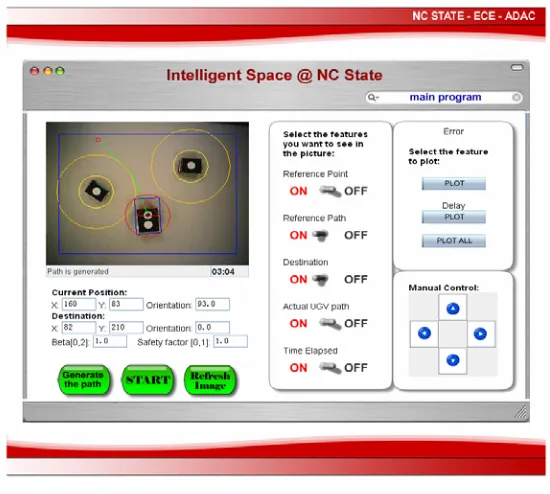The height and width of the screenshot is (494, 550).
Task: Click the Safety factor field
Action: tap(231, 341)
